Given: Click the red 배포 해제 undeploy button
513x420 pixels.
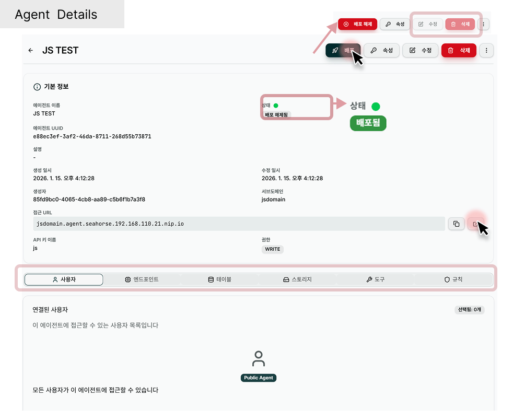Looking at the screenshot, I should coord(358,24).
